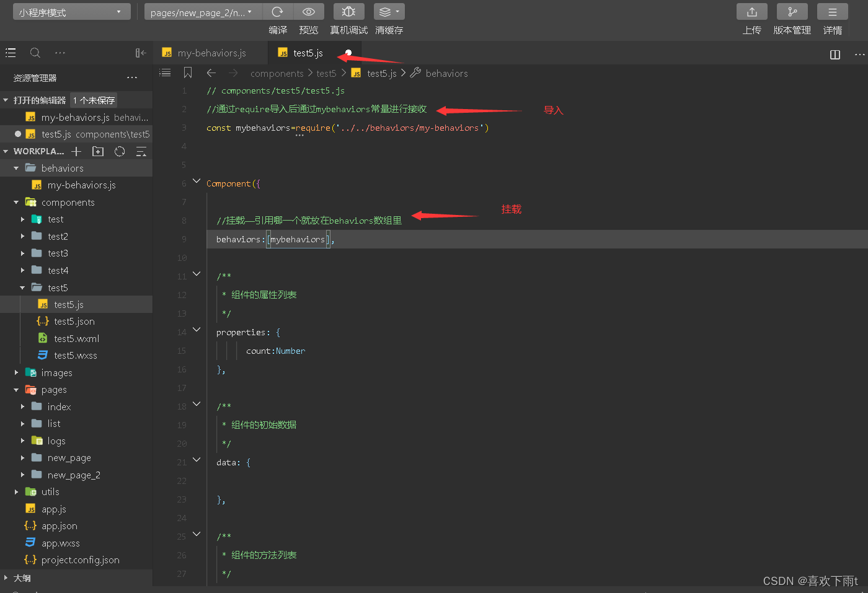The height and width of the screenshot is (593, 868).
Task: Open version management branch icon
Action: (792, 12)
